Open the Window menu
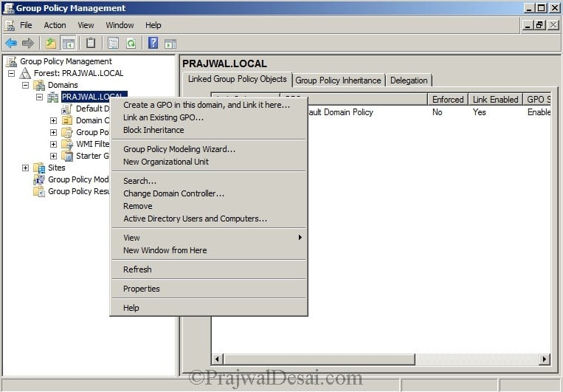Viewport: 563px width, 392px height. pyautogui.click(x=120, y=25)
